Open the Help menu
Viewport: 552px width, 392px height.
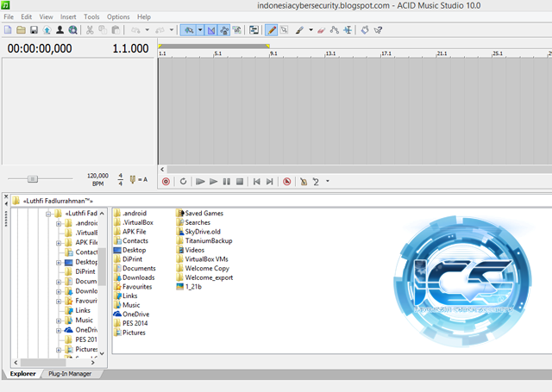[144, 17]
